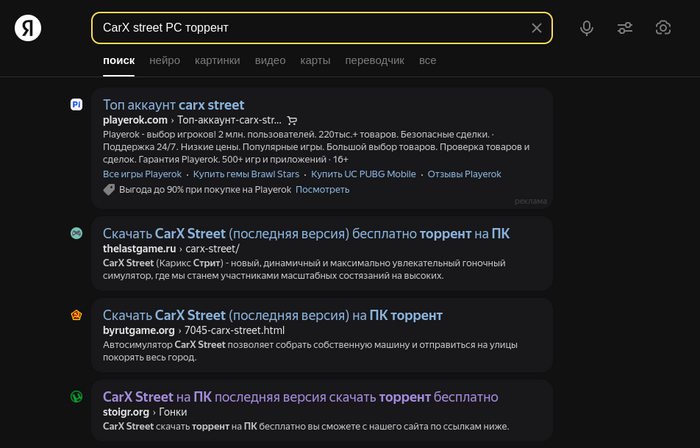Select the «переводчик» tab
Screen dimensions: 700x448
[374, 61]
